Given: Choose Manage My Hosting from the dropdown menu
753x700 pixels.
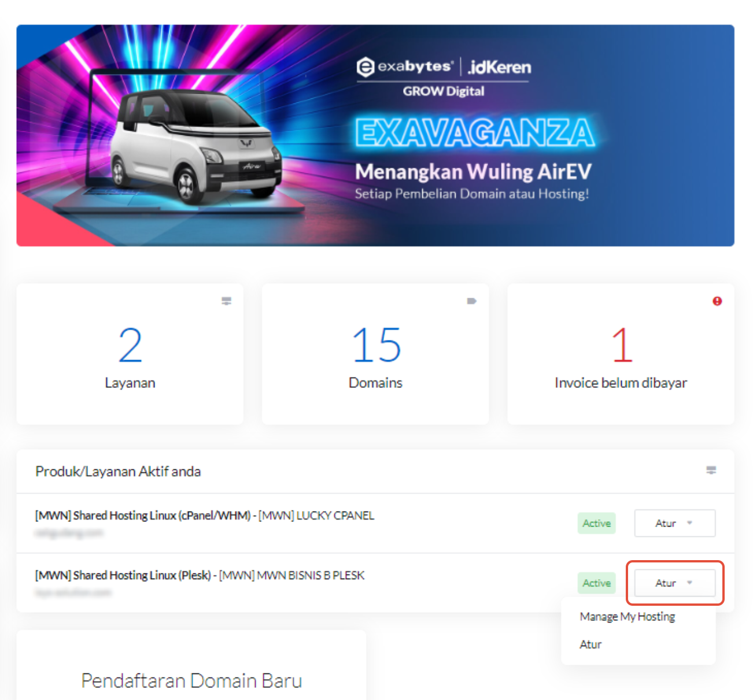Looking at the screenshot, I should [627, 617].
